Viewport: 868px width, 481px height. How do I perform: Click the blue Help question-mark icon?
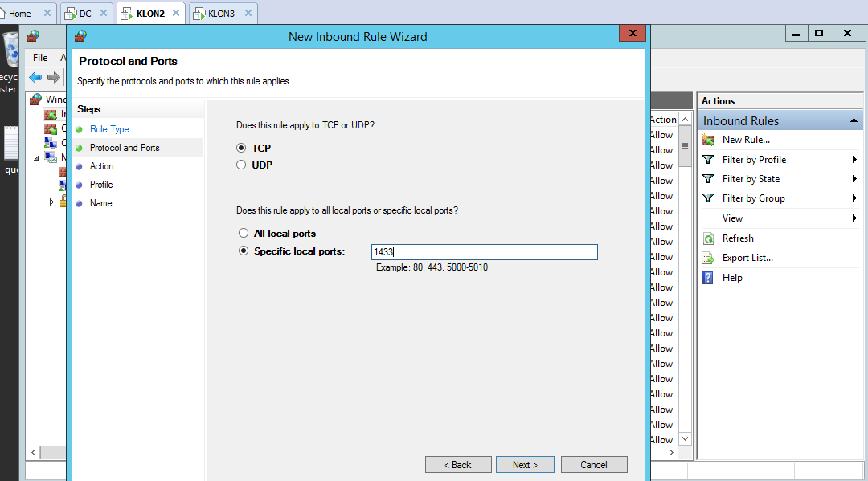pyautogui.click(x=708, y=278)
